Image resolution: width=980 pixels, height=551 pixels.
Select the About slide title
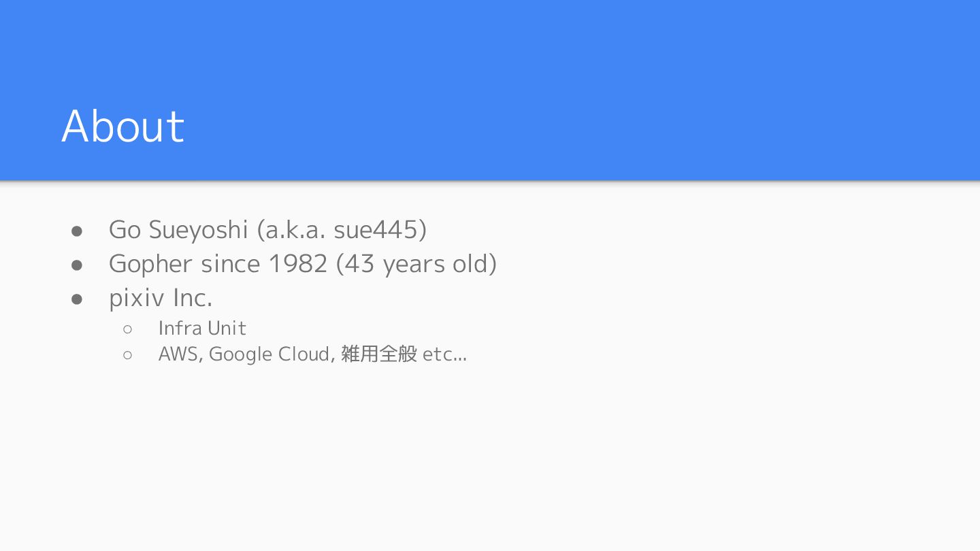tap(123, 126)
